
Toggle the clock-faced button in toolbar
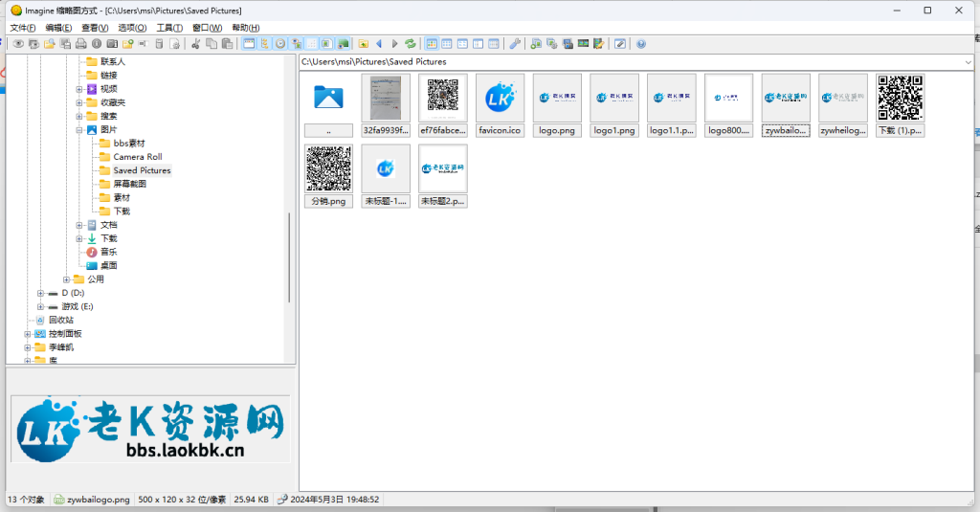(x=280, y=44)
